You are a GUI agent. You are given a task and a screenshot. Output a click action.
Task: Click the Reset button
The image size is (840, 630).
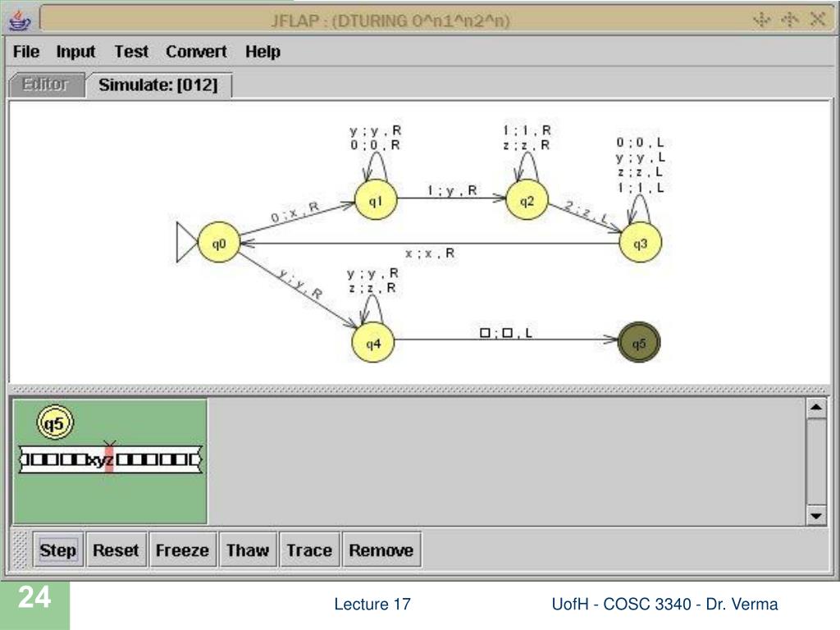point(116,550)
